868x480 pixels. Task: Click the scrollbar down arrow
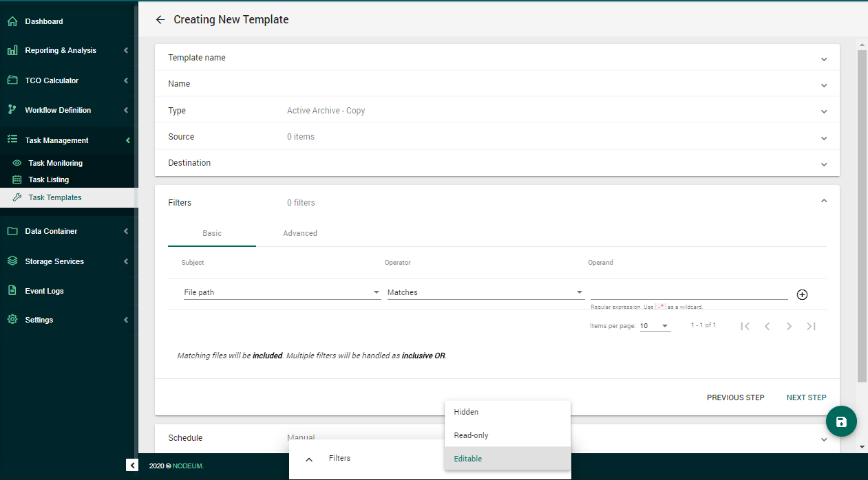click(x=862, y=446)
